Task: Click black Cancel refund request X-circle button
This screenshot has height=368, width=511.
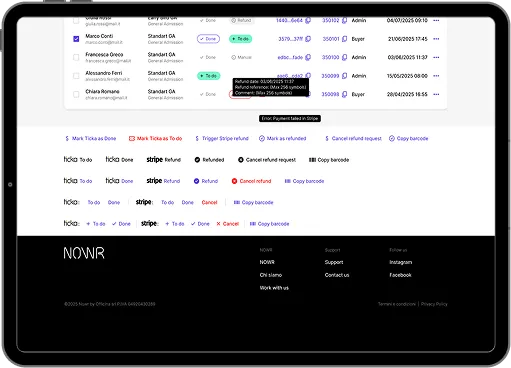Action: [267, 160]
